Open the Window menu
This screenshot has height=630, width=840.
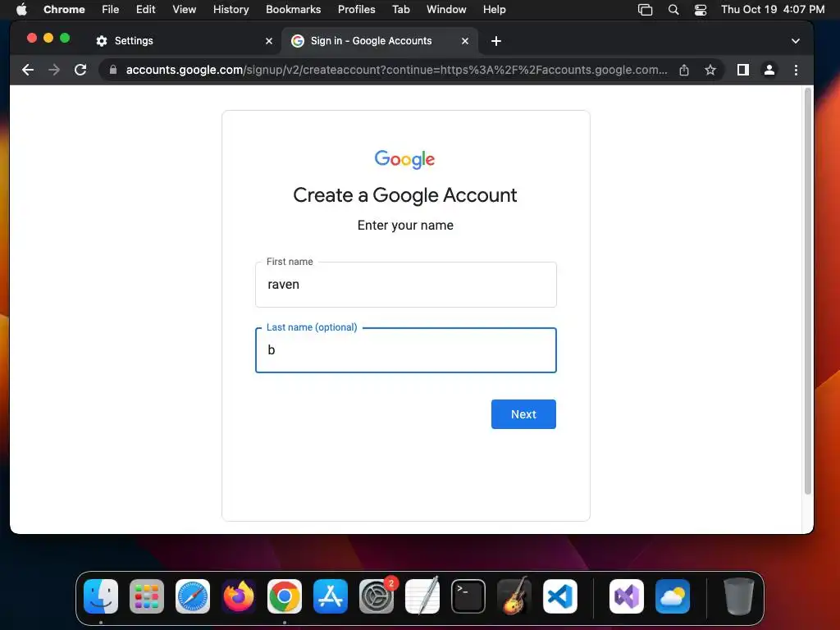click(446, 10)
